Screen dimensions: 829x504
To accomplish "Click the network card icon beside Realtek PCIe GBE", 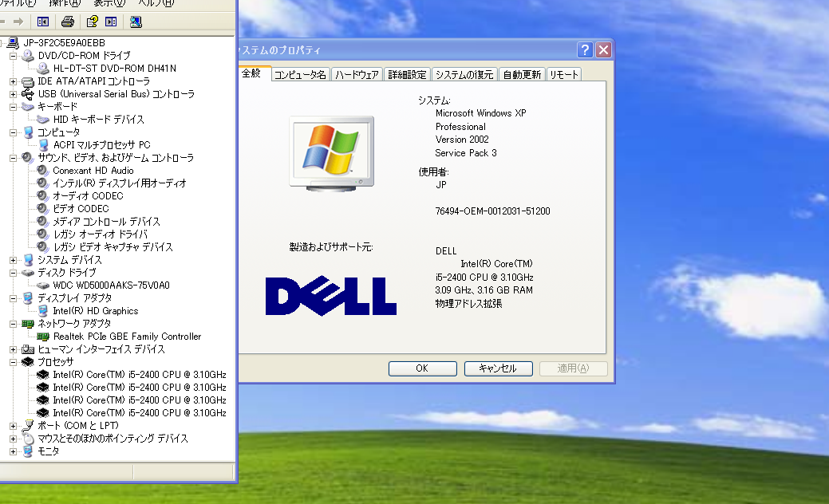I will (43, 336).
